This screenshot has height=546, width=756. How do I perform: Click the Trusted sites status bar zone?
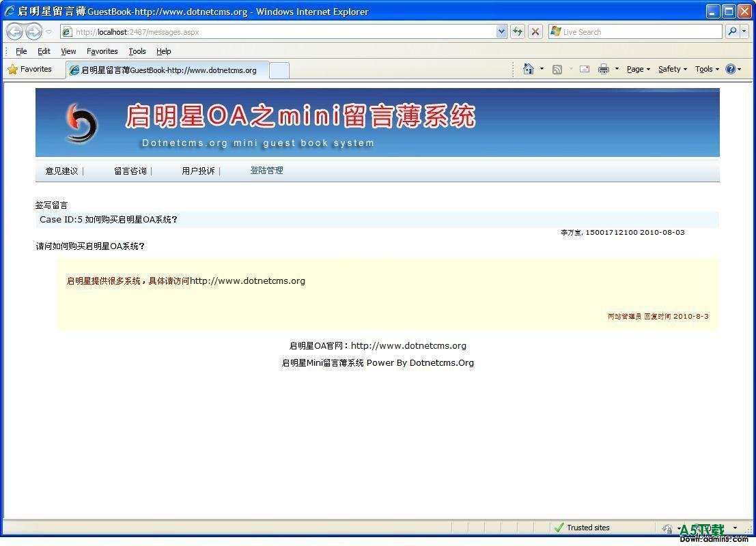click(x=582, y=528)
